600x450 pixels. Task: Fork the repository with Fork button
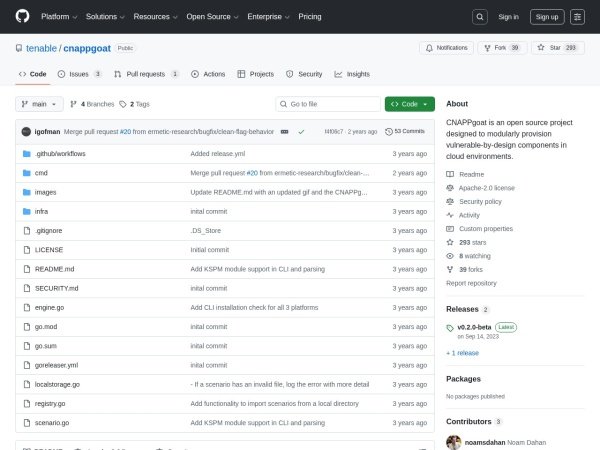point(502,48)
